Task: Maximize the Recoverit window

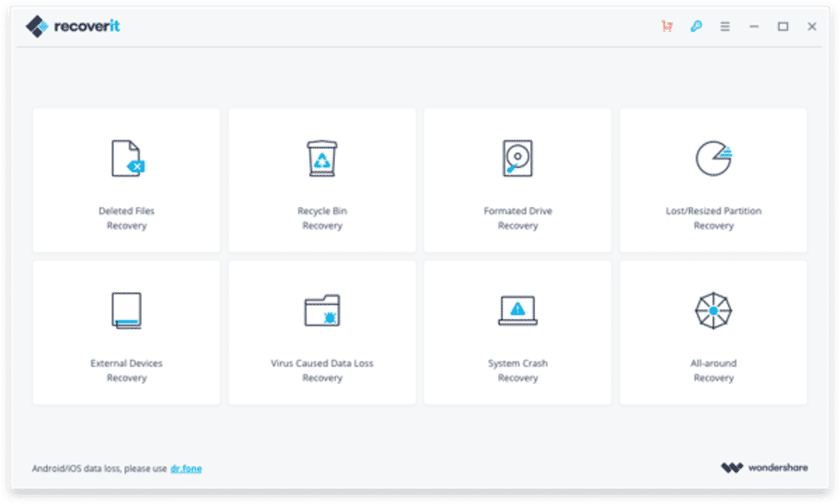Action: [783, 26]
